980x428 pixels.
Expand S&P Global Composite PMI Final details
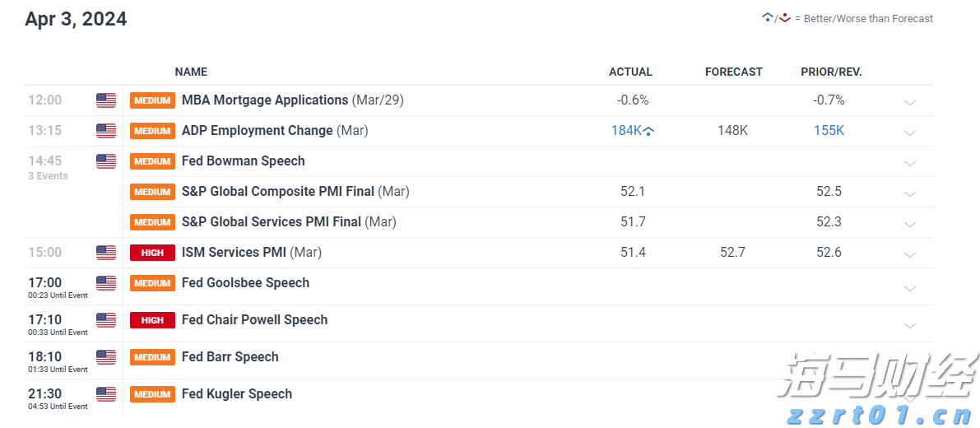tap(909, 193)
